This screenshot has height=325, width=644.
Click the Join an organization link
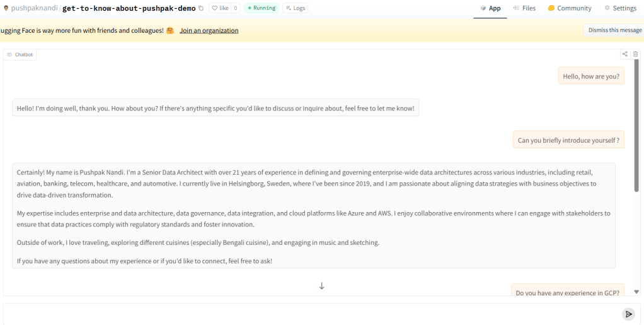(x=209, y=30)
